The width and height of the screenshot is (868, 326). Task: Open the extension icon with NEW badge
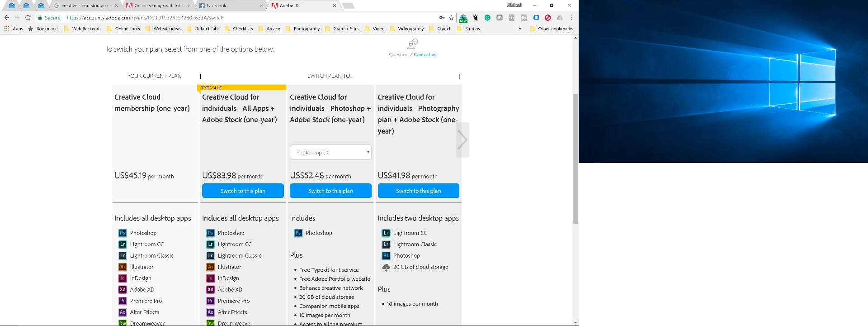463,18
